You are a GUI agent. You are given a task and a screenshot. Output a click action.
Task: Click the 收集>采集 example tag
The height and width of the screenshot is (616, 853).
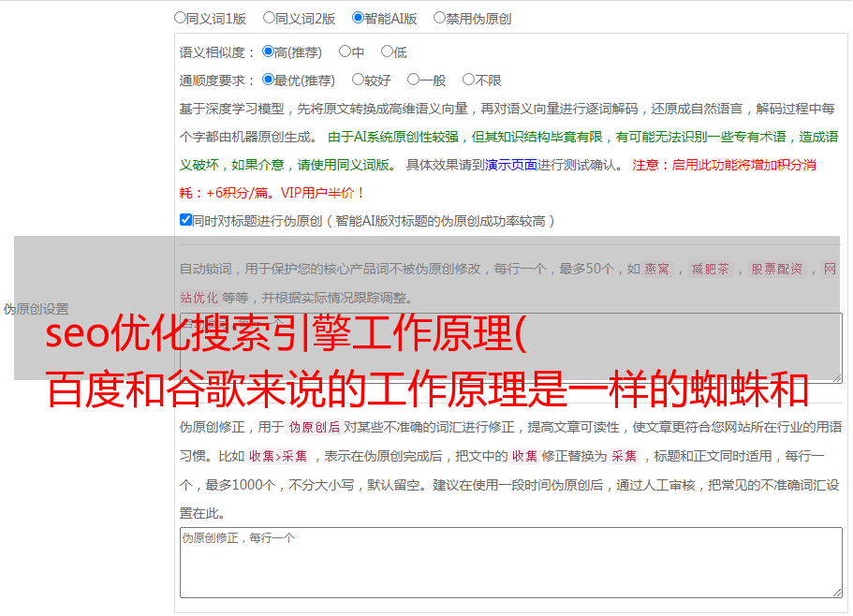(x=278, y=456)
